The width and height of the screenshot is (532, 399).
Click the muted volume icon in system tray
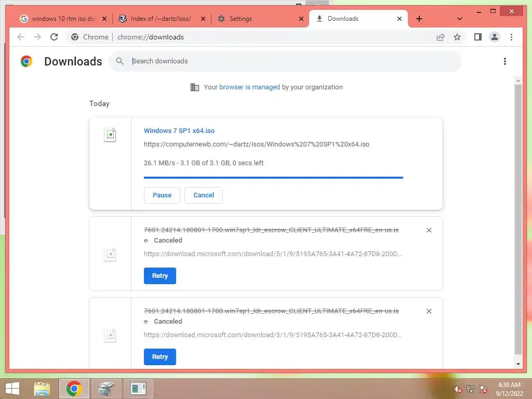point(458,389)
